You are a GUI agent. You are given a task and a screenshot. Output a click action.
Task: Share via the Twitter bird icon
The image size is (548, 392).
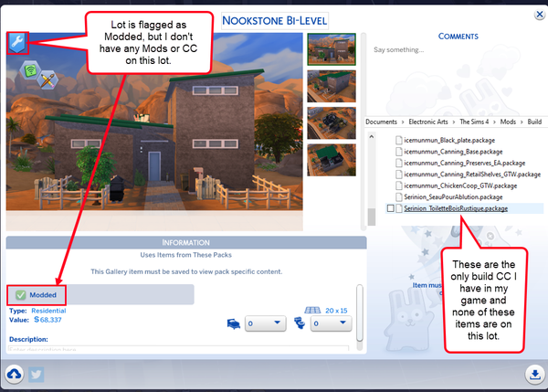pyautogui.click(x=36, y=375)
